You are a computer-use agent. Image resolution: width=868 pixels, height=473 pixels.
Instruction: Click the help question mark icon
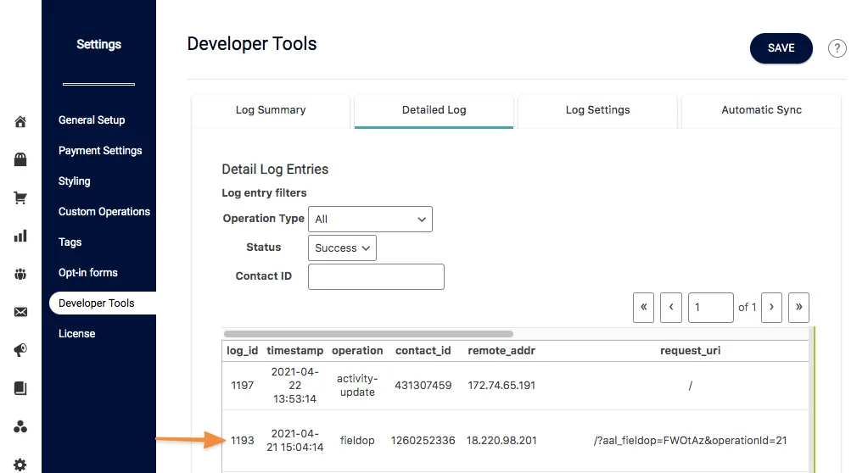837,48
